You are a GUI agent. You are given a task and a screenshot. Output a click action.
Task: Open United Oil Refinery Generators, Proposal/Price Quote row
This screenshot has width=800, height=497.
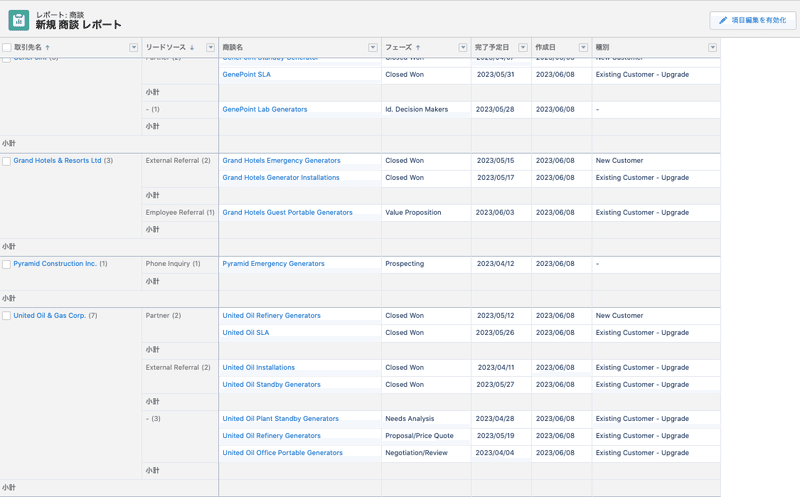click(x=271, y=436)
